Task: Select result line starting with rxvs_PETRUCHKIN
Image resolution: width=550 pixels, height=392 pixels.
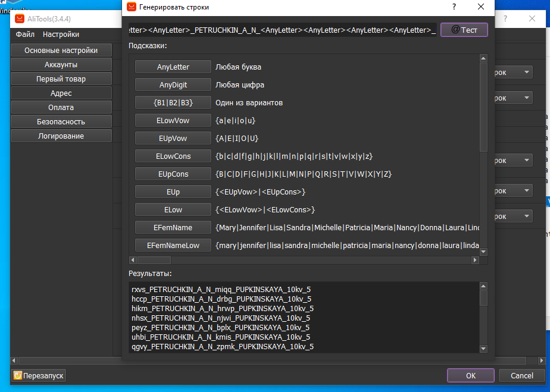Action: pos(221,290)
